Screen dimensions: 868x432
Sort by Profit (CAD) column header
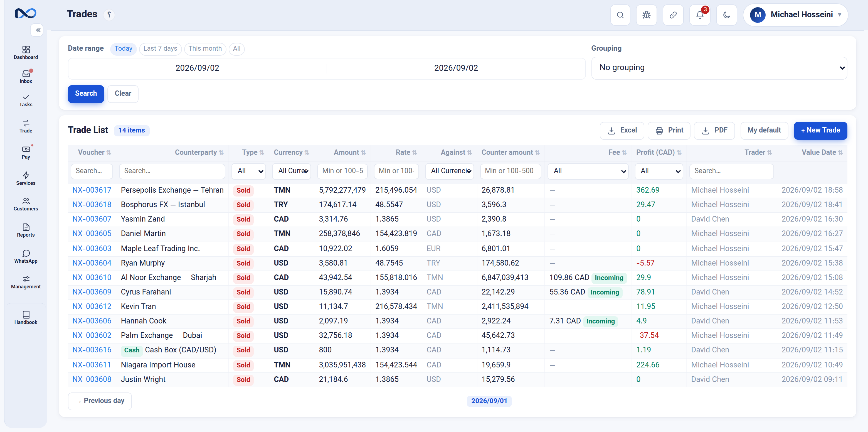click(659, 153)
